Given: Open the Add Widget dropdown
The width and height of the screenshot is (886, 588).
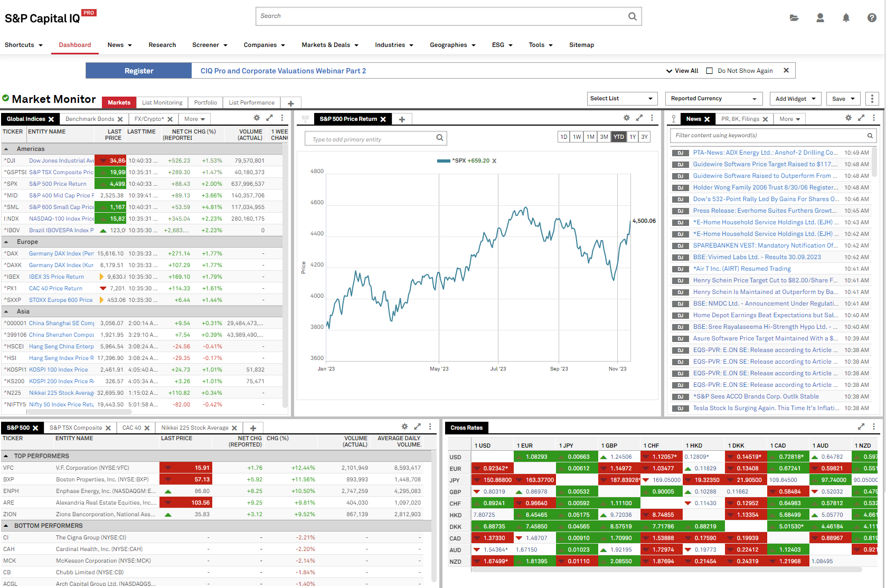Looking at the screenshot, I should click(795, 99).
